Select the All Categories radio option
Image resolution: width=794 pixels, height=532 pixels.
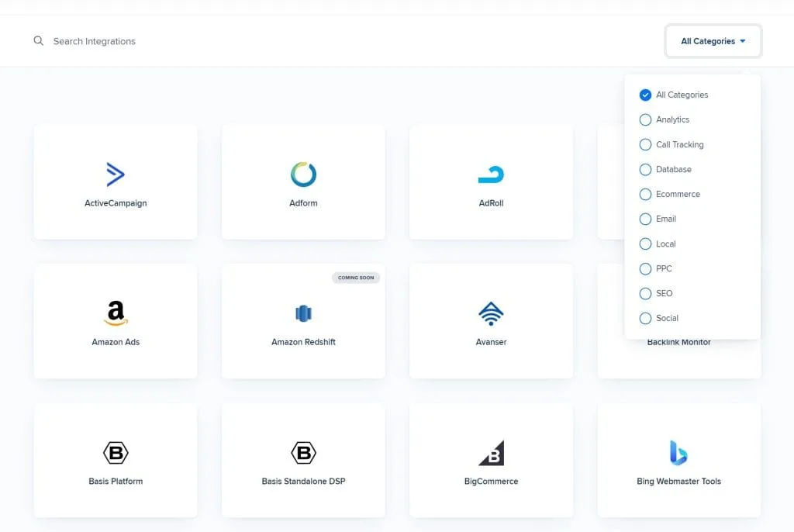[x=645, y=95]
